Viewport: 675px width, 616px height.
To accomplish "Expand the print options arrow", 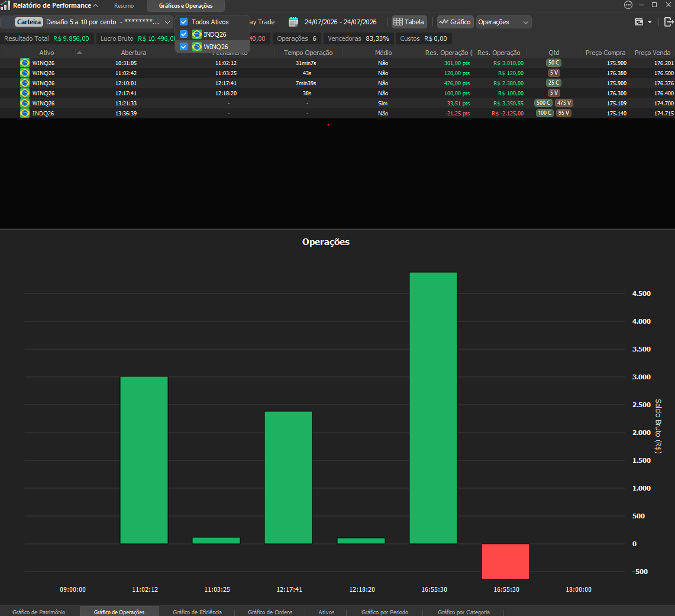I will (650, 22).
